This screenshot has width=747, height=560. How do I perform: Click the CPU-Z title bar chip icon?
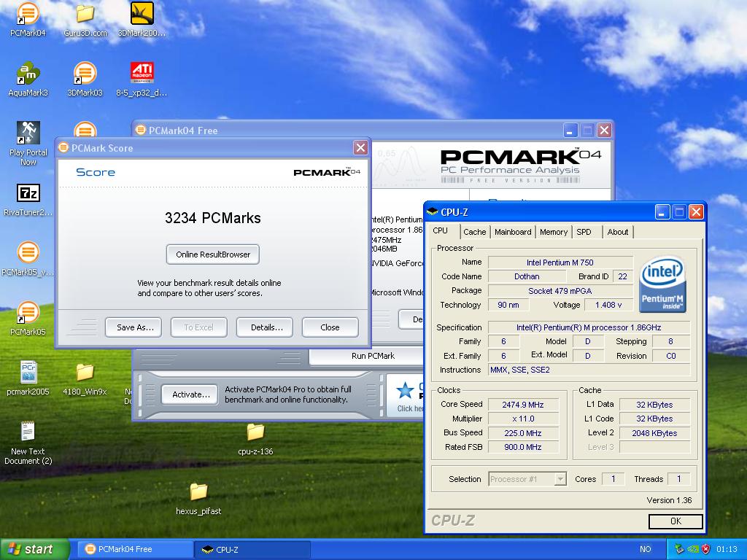(432, 211)
